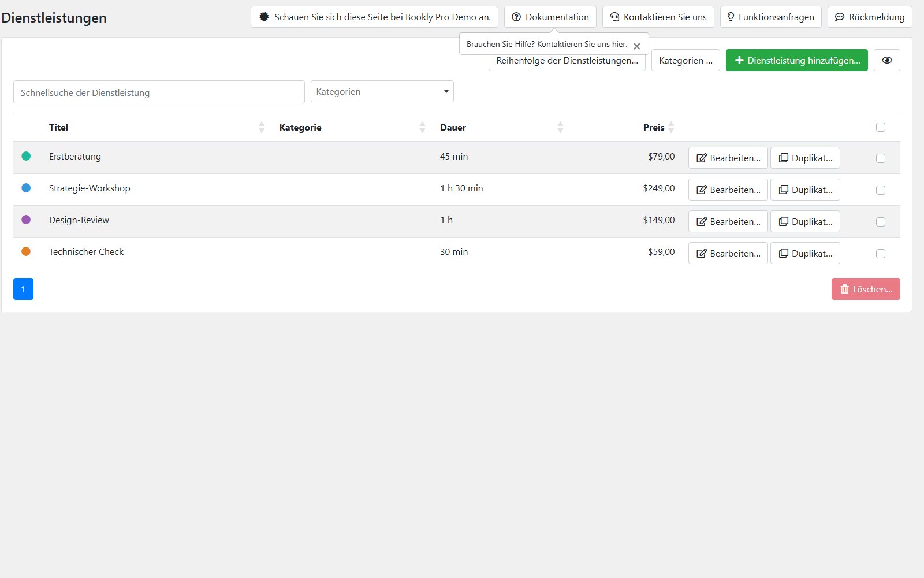Click the edit icon in Design-Review row
Viewport: 924px width, 578px height.
(701, 222)
